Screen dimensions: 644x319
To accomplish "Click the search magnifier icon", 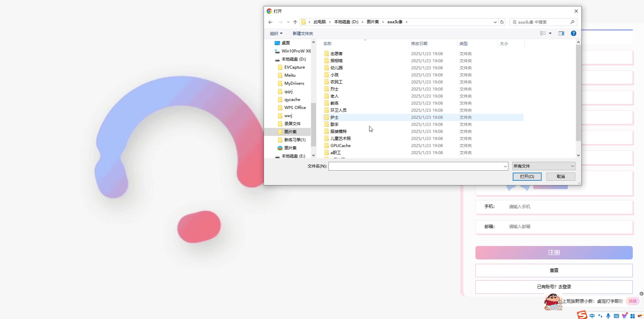I will point(572,22).
